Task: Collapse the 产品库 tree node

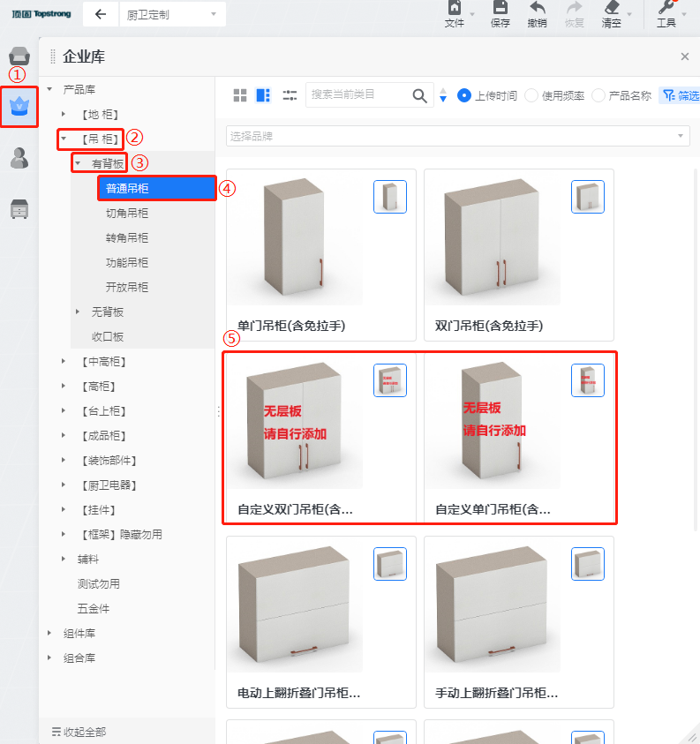Action: click(x=49, y=89)
